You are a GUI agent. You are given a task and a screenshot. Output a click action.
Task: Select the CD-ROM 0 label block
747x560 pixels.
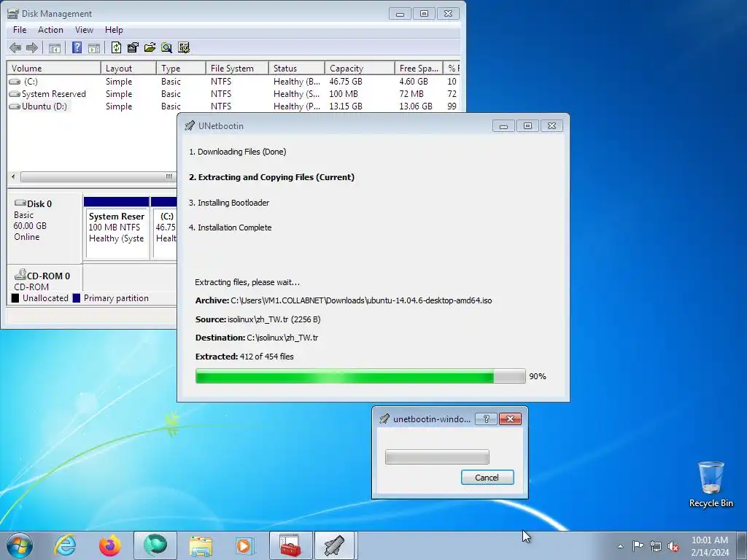(x=44, y=279)
